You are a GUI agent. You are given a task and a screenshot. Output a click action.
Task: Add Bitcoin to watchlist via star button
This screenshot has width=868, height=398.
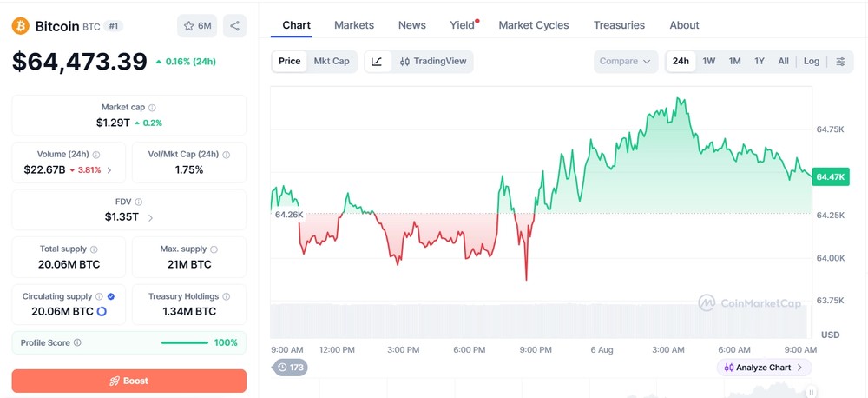pyautogui.click(x=197, y=26)
